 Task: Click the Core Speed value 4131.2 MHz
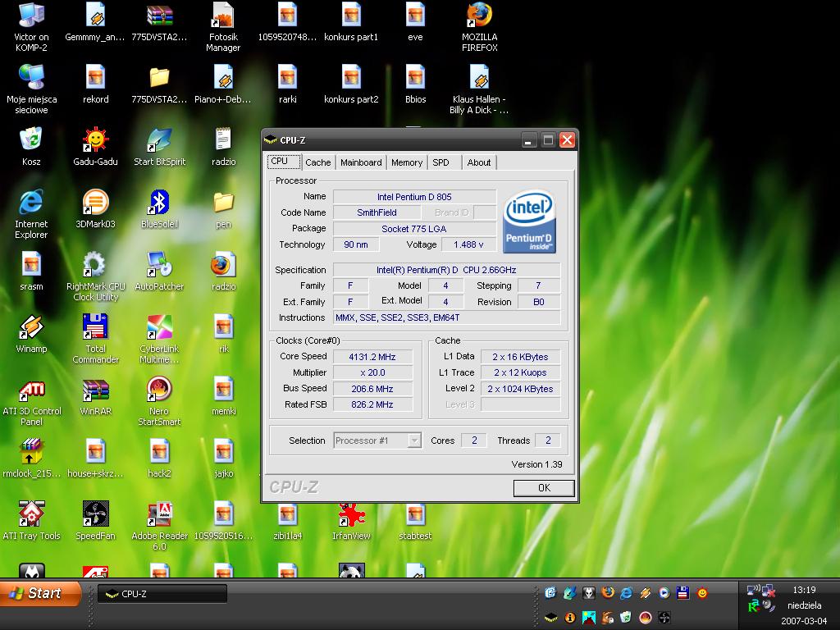(372, 357)
